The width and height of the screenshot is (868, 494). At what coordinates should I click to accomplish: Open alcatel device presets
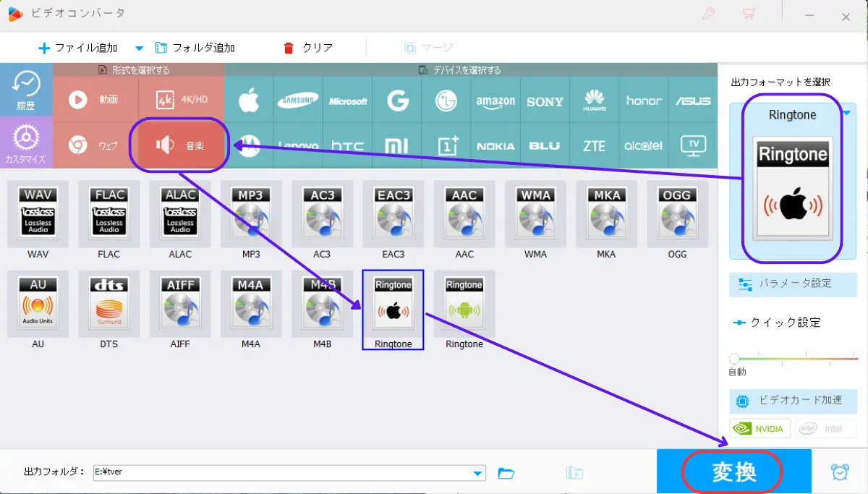(x=644, y=146)
